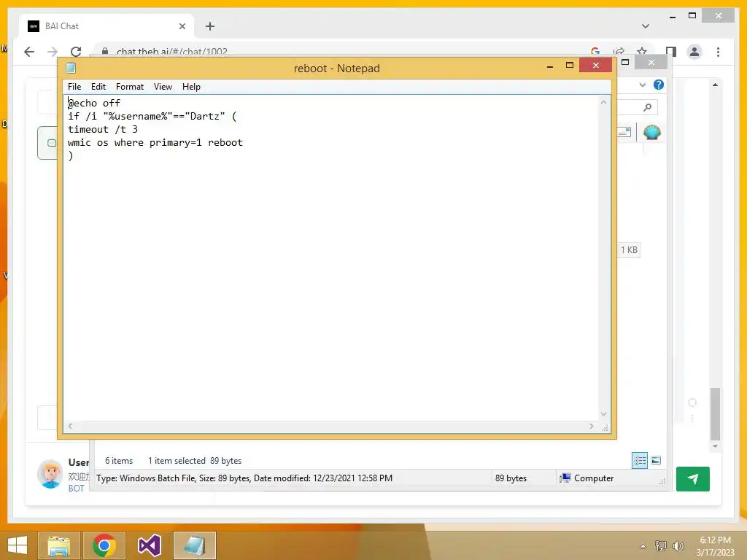Image resolution: width=747 pixels, height=560 pixels.
Task: Open File Explorer from taskbar
Action: pyautogui.click(x=58, y=545)
